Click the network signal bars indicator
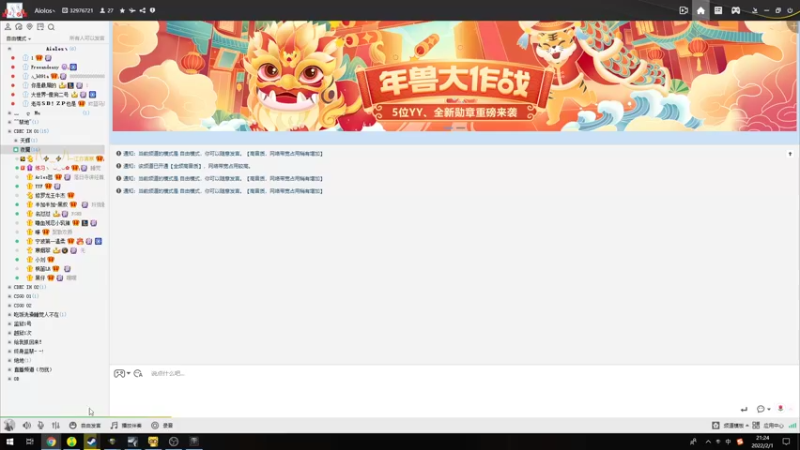This screenshot has height=450, width=800. (792, 426)
